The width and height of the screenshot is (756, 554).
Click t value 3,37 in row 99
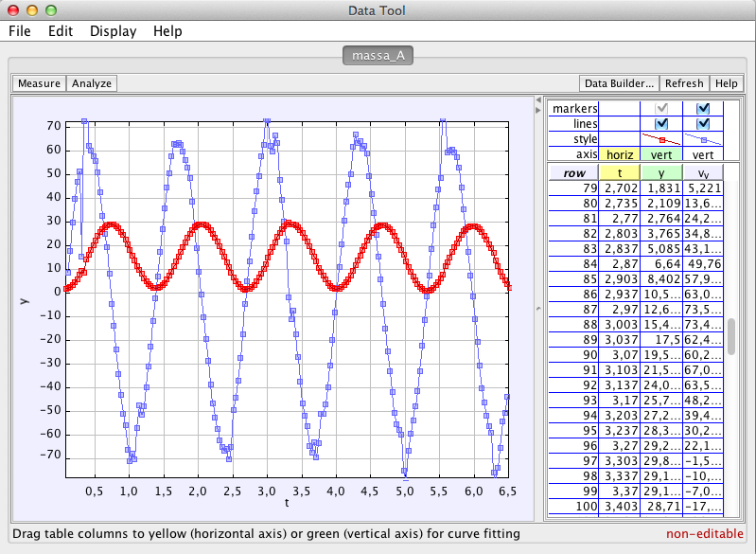(x=620, y=491)
